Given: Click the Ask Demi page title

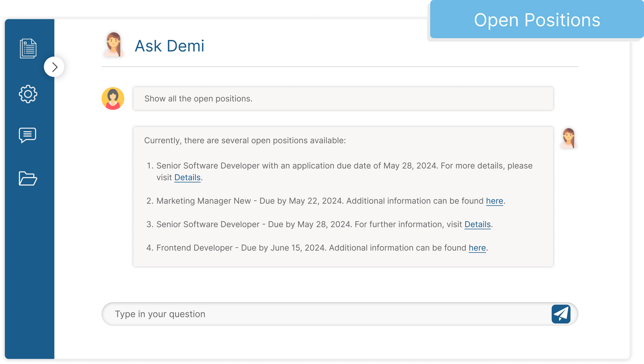Looking at the screenshot, I should (169, 46).
